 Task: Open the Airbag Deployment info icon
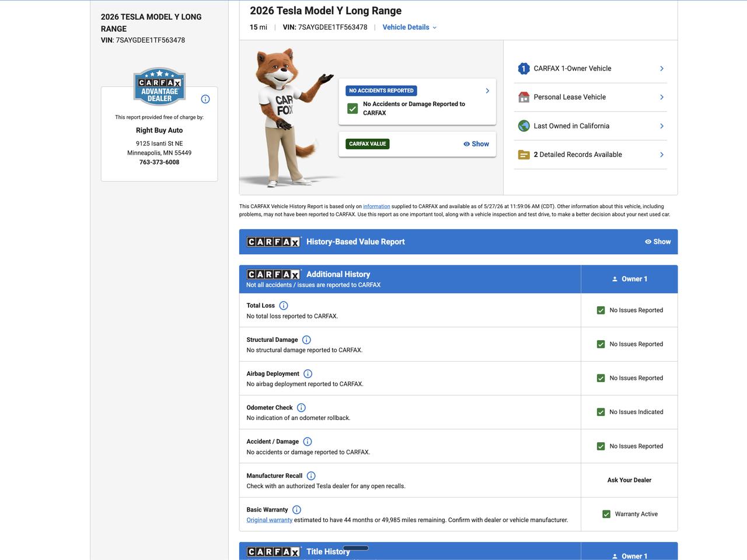click(308, 374)
